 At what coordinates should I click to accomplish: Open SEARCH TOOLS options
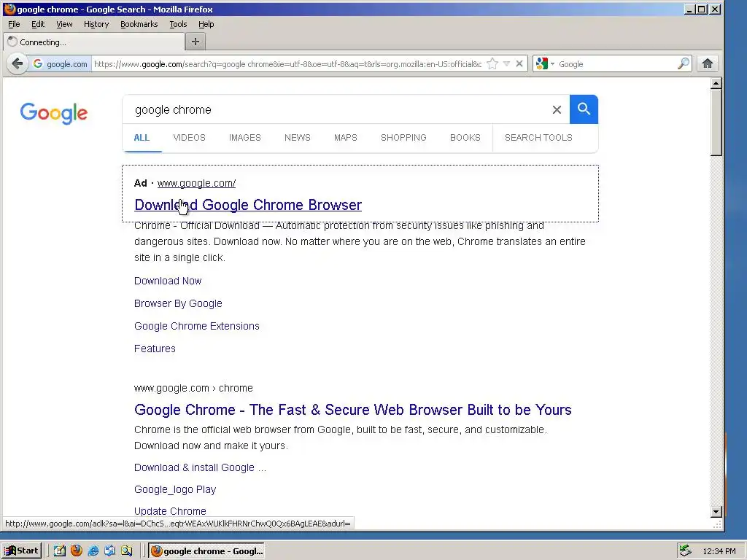pyautogui.click(x=538, y=138)
